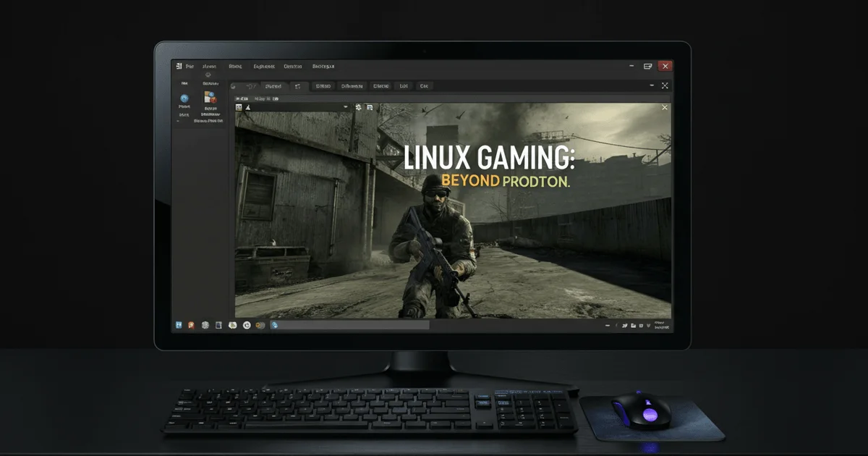Maximize the main window from the title bar

tap(648, 66)
